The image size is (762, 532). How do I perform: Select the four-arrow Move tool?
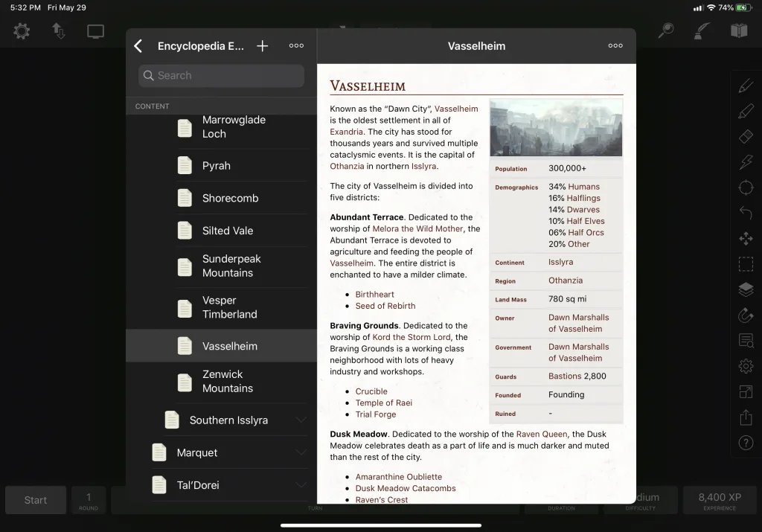click(746, 239)
